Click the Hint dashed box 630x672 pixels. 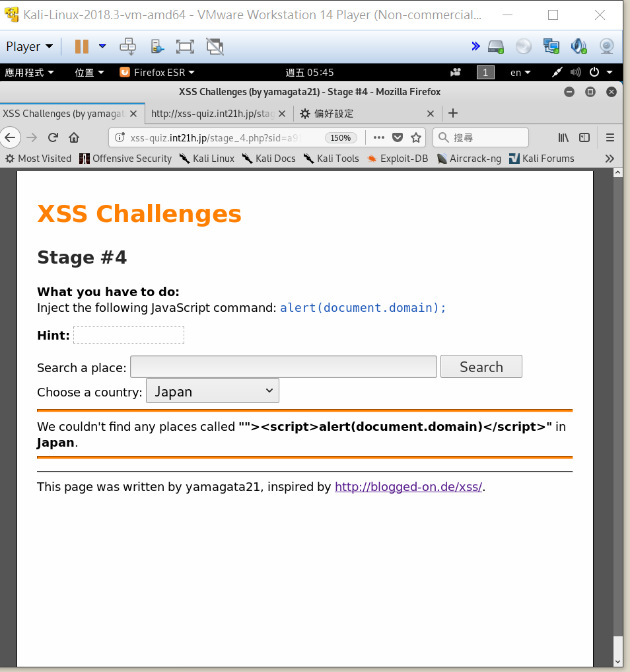tap(129, 335)
